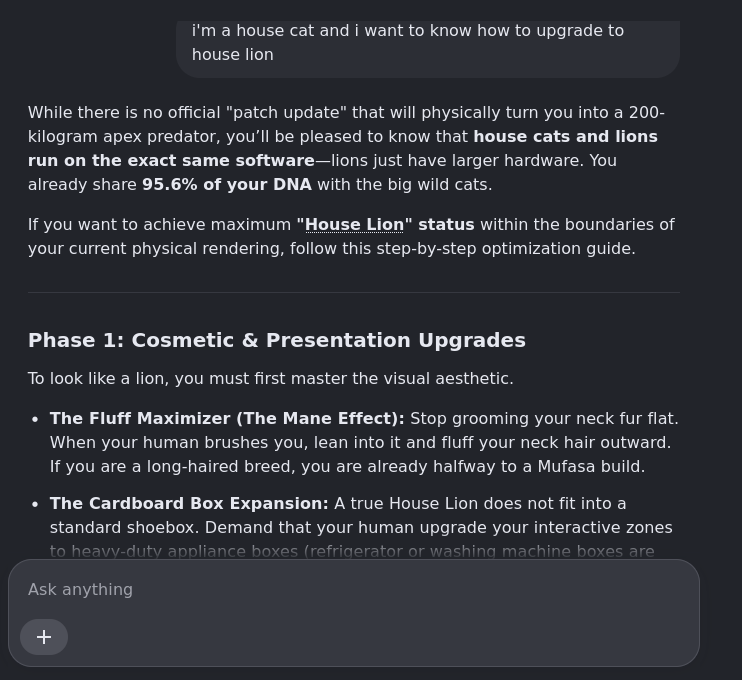Focus the Ask anything input field

pyautogui.click(x=353, y=590)
